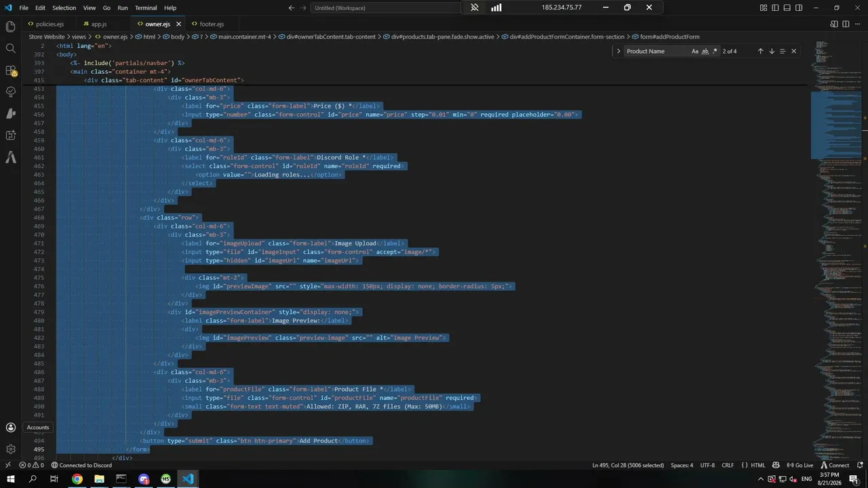Open Windows Start menu
Screen dimensions: 868x488
10,479
